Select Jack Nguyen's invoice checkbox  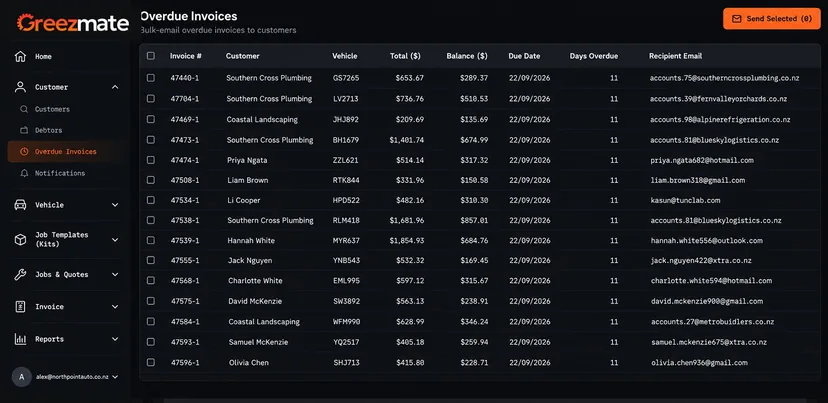(151, 260)
